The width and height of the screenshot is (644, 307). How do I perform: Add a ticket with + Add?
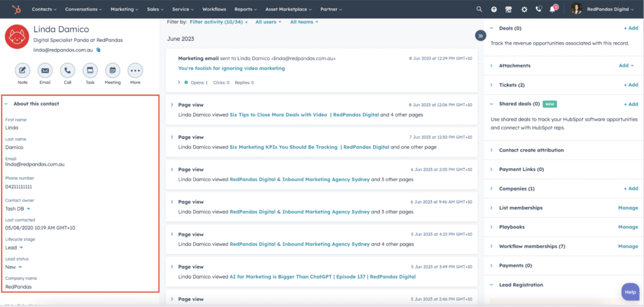[630, 85]
